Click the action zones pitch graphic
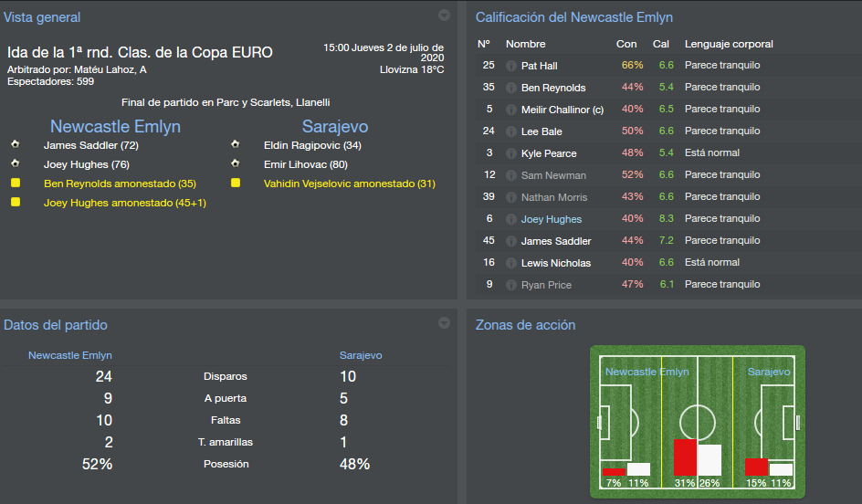 point(698,421)
